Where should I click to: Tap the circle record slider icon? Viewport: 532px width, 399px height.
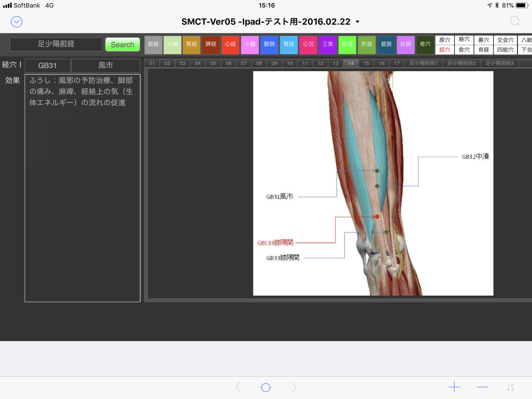[x=265, y=387]
